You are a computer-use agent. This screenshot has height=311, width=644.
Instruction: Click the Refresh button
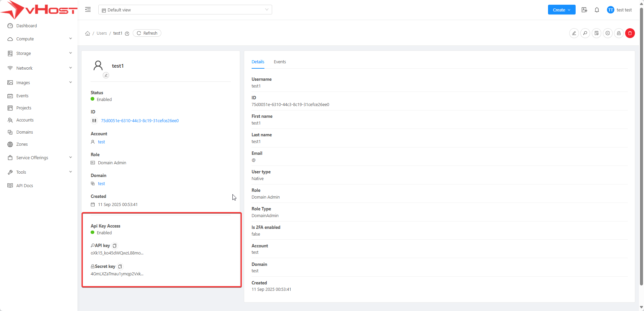tap(147, 33)
